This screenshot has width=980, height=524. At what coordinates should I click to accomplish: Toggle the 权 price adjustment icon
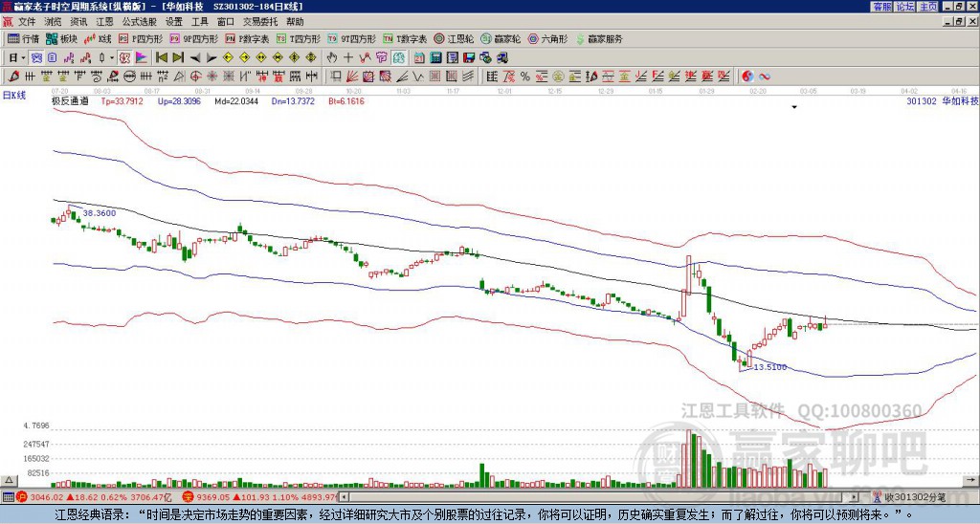click(x=124, y=58)
